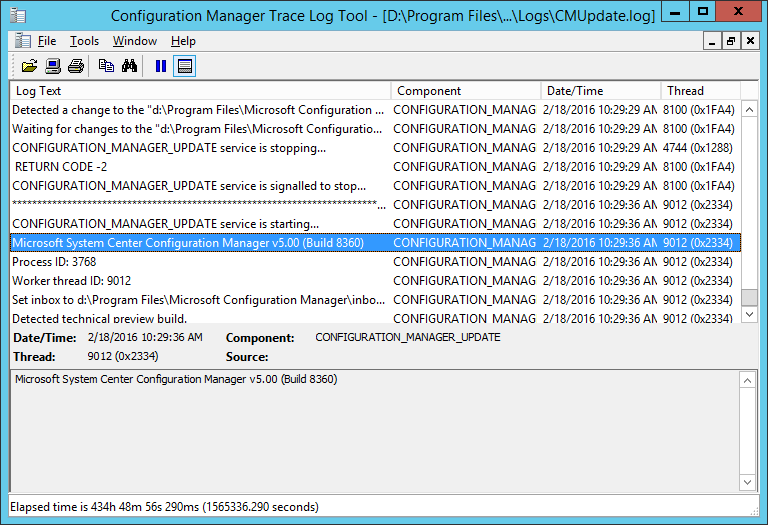Click the Find binoculars icon
The height and width of the screenshot is (525, 768).
(x=129, y=66)
